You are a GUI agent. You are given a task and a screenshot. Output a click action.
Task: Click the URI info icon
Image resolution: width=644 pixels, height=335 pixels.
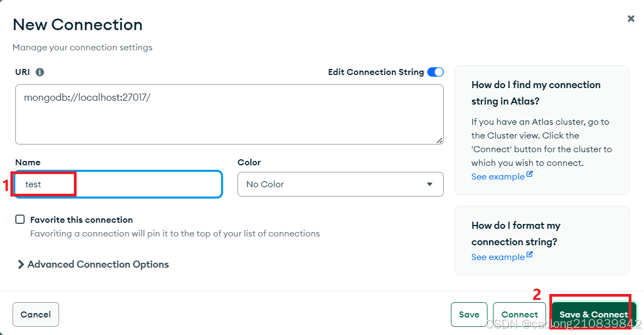tap(40, 72)
